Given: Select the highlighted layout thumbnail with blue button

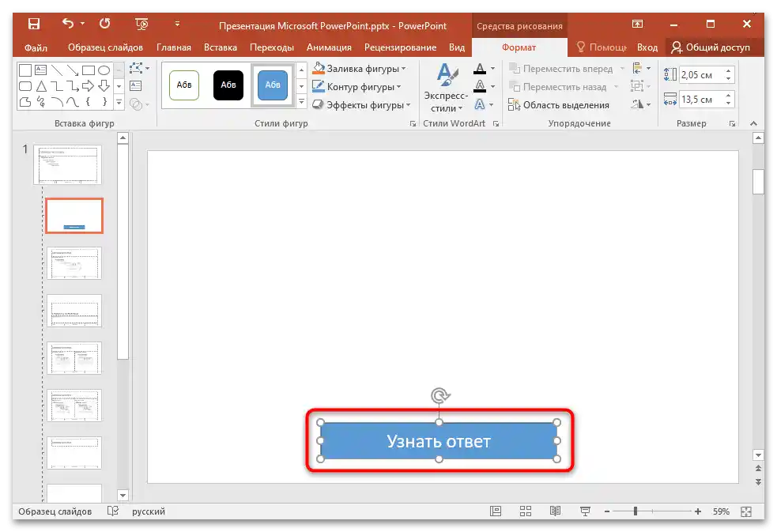Looking at the screenshot, I should (x=74, y=216).
